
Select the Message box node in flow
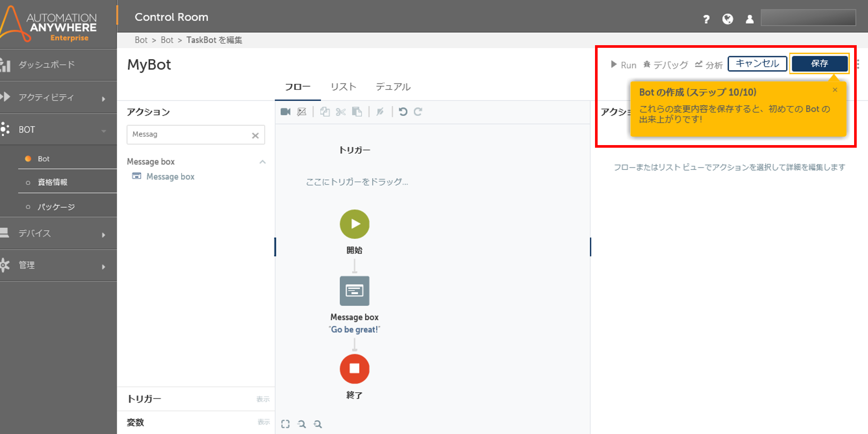(355, 291)
